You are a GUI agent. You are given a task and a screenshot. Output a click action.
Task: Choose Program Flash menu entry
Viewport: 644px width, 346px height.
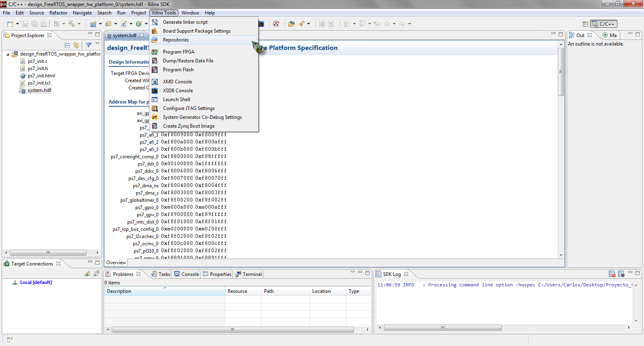(x=204, y=70)
